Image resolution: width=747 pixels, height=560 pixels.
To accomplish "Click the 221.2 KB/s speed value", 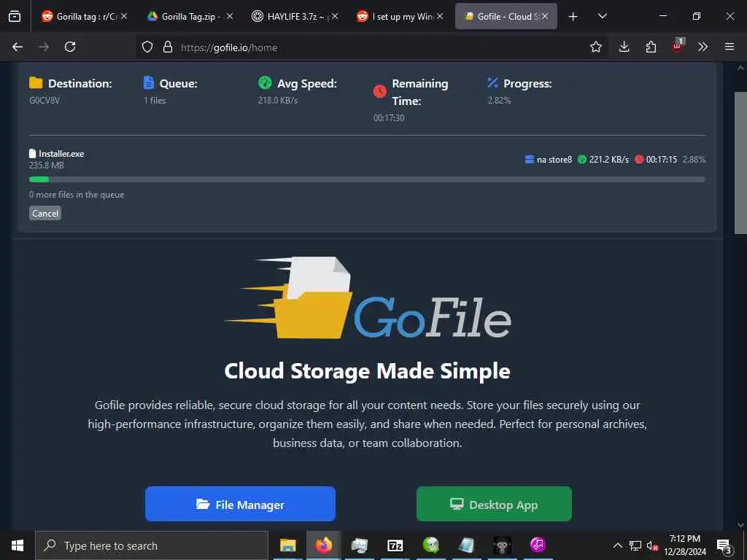I will click(x=609, y=160).
